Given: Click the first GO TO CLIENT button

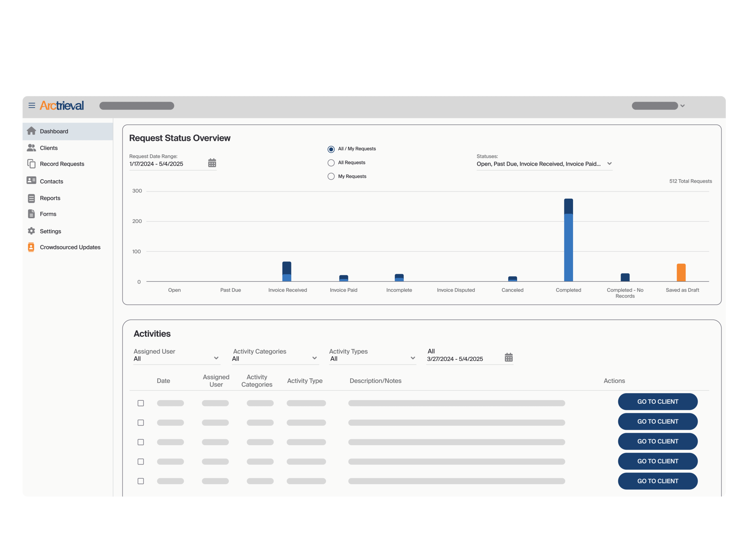Looking at the screenshot, I should point(657,402).
